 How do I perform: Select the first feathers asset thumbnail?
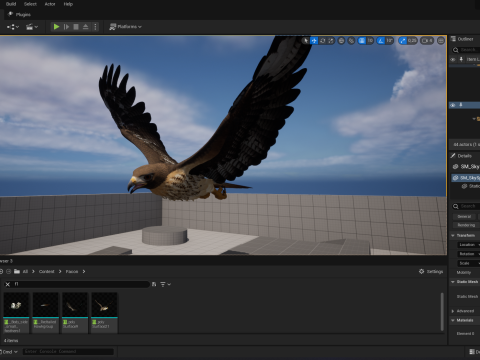pos(16,313)
